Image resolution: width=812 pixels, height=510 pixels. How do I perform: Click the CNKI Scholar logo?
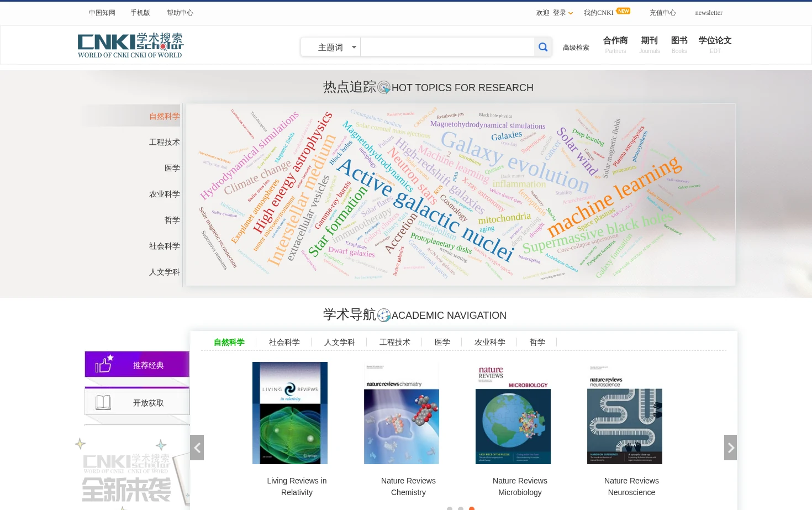(x=130, y=45)
